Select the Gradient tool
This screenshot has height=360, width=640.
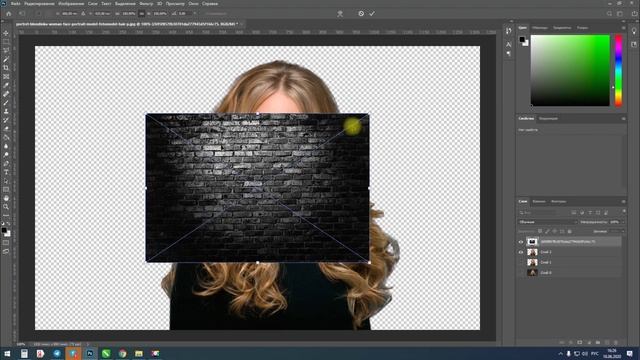tap(6, 138)
